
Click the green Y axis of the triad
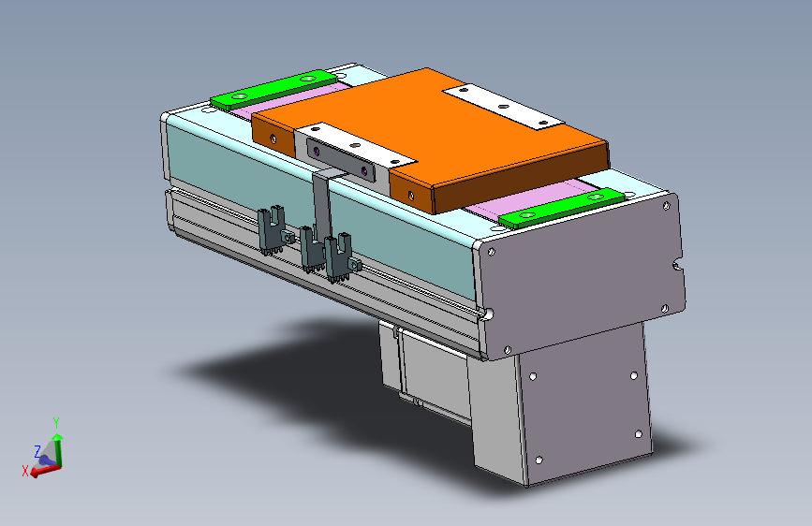[58, 449]
